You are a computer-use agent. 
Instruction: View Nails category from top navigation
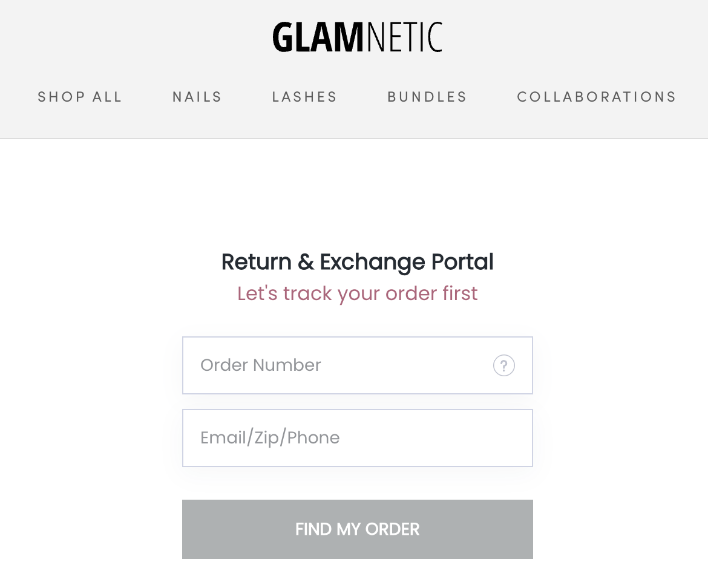point(197,97)
